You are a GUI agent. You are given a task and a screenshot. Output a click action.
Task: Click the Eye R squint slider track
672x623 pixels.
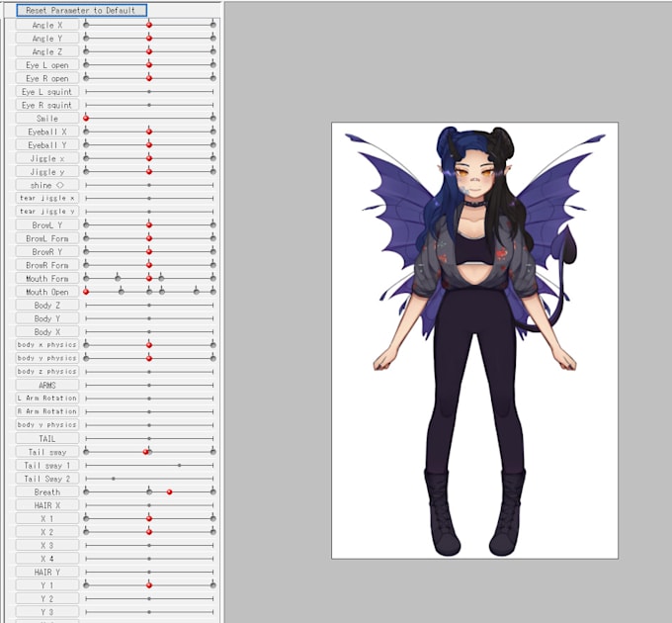point(149,105)
